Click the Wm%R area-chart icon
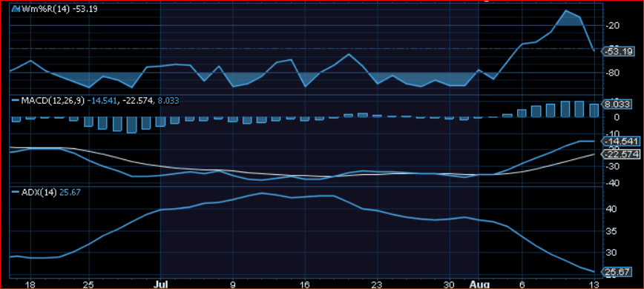644x289 pixels. [x=15, y=9]
